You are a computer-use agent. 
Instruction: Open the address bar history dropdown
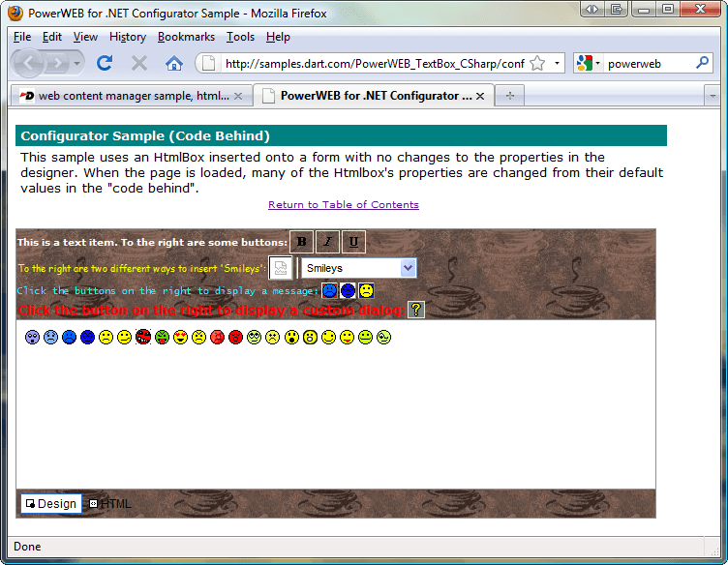(x=557, y=63)
